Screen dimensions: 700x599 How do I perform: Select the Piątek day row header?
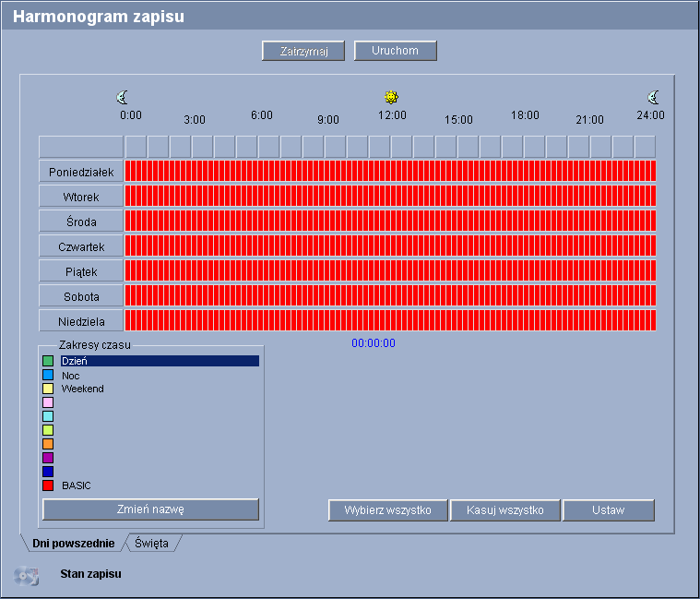(81, 271)
